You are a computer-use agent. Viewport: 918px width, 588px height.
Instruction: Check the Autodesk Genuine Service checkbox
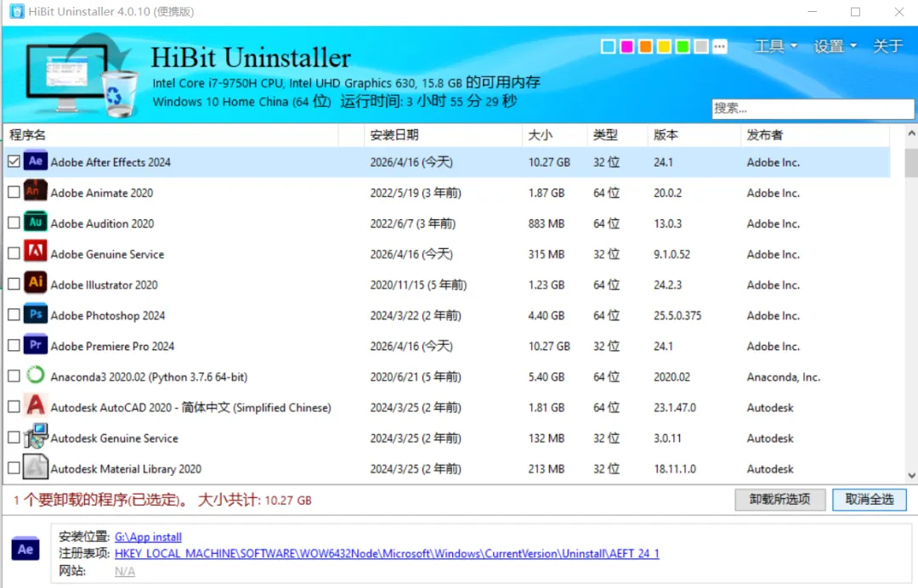14,438
